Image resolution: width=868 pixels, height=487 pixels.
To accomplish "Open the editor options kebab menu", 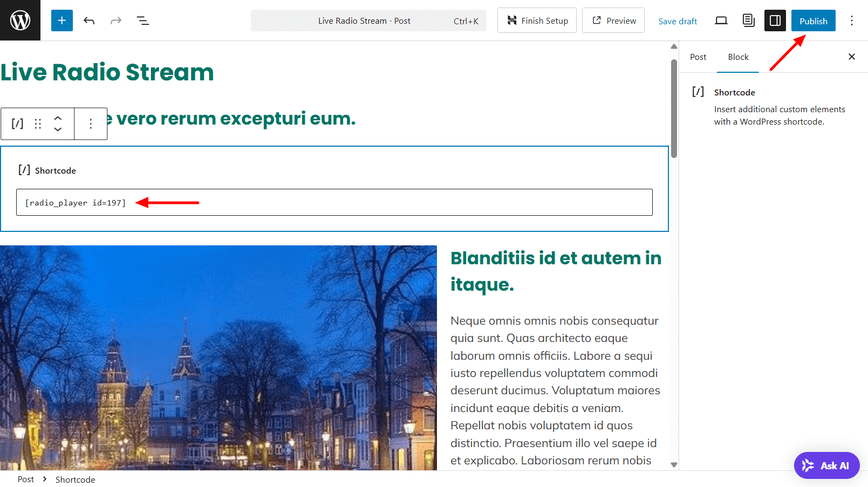I will point(852,20).
